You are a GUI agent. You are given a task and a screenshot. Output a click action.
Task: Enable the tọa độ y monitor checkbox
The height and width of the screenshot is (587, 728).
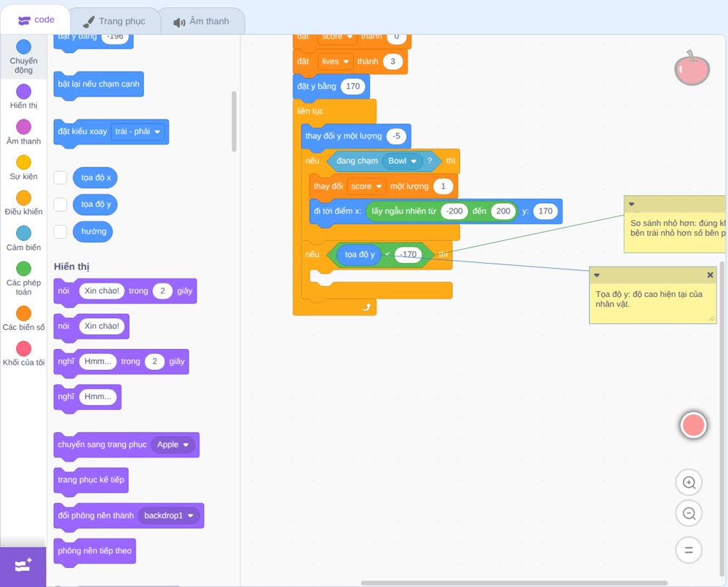pyautogui.click(x=60, y=205)
